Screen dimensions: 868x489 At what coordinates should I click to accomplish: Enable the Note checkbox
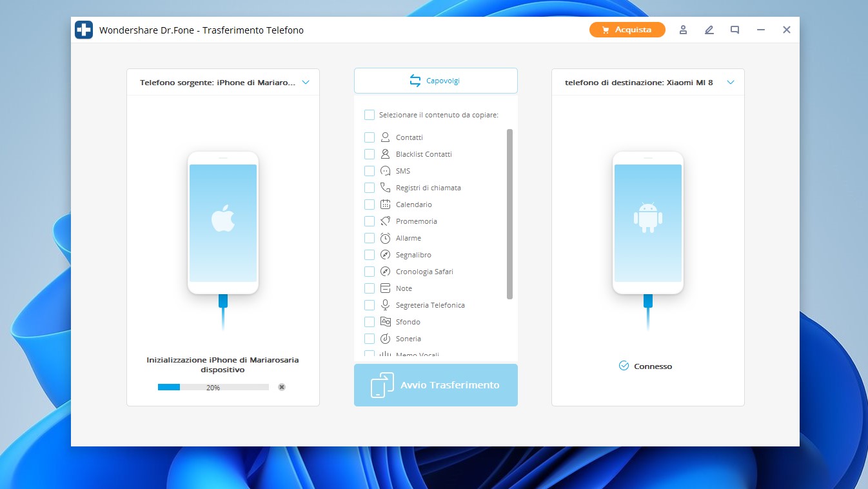[x=370, y=288]
